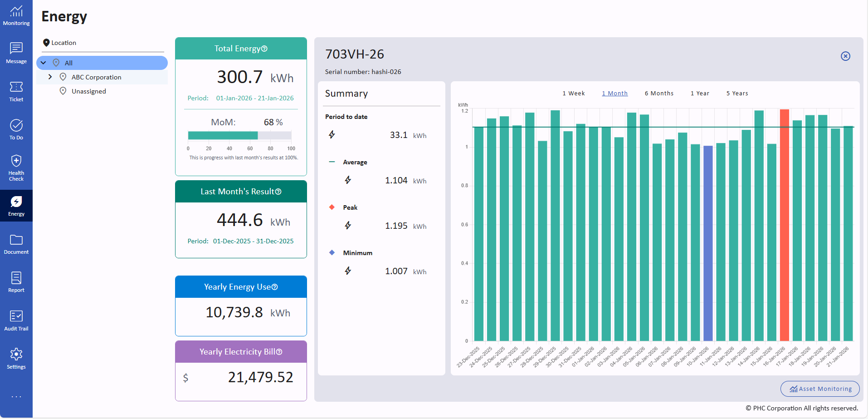The image size is (868, 419).
Task: Expand the ABC Corporation tree node
Action: 50,77
